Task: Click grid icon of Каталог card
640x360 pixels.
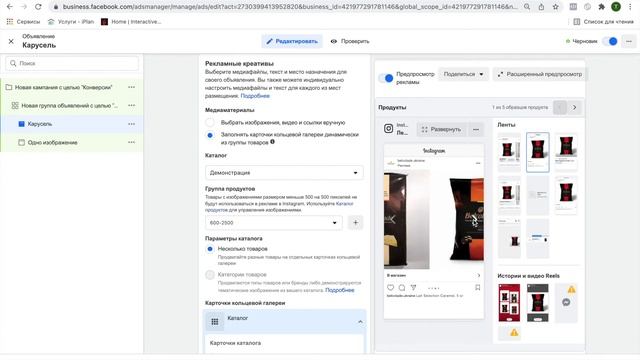Action: [x=215, y=322]
